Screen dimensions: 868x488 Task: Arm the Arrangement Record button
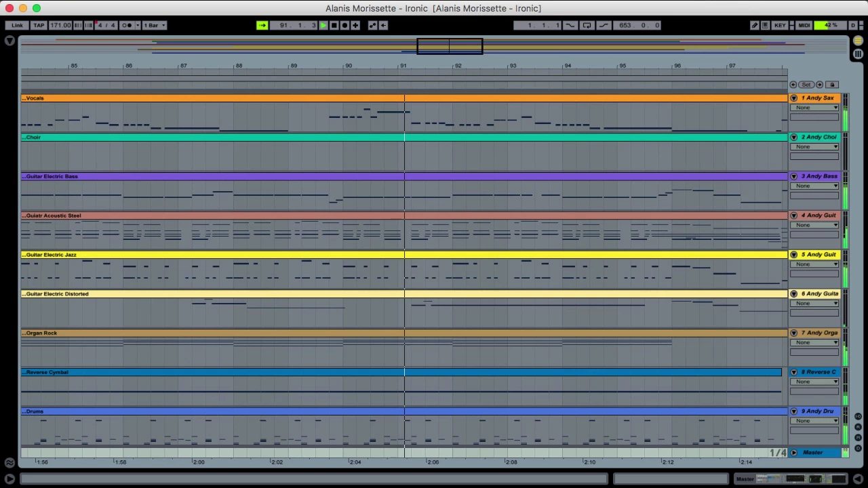tap(344, 25)
